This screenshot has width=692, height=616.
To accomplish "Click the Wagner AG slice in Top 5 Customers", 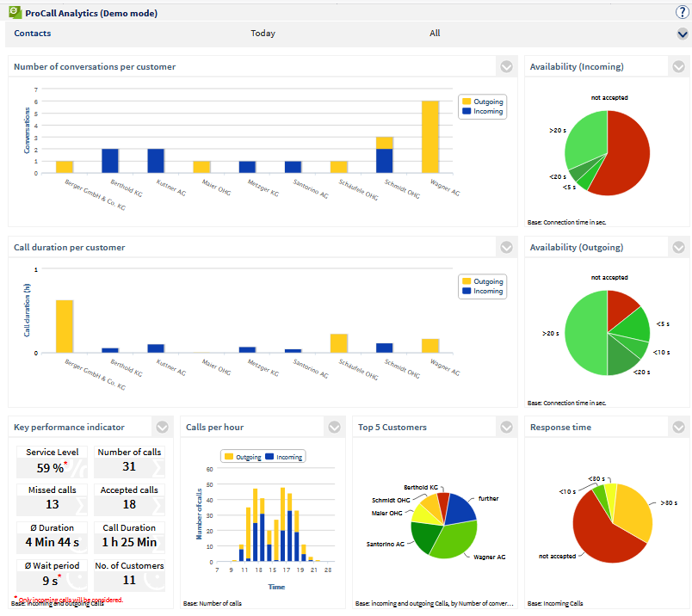I will pyautogui.click(x=454, y=540).
